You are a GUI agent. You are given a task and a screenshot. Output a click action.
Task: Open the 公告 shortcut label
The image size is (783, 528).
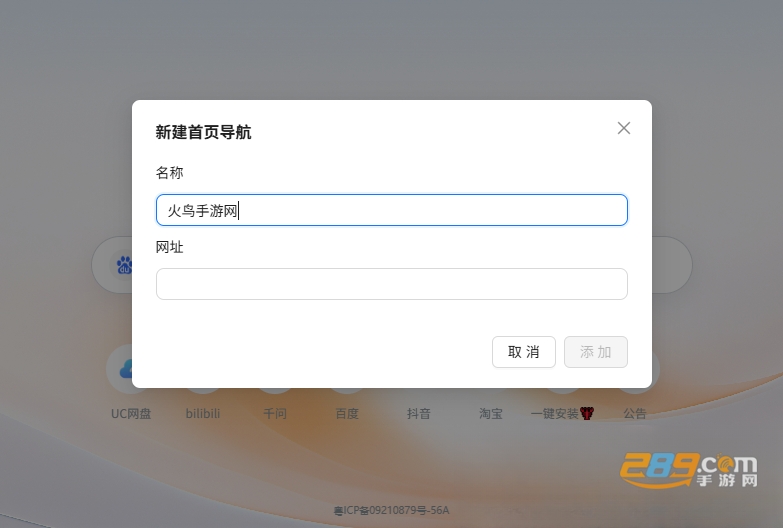point(635,414)
